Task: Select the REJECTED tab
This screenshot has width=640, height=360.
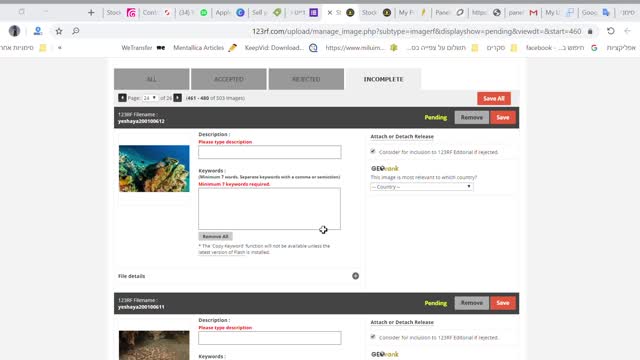Action: 306,79
